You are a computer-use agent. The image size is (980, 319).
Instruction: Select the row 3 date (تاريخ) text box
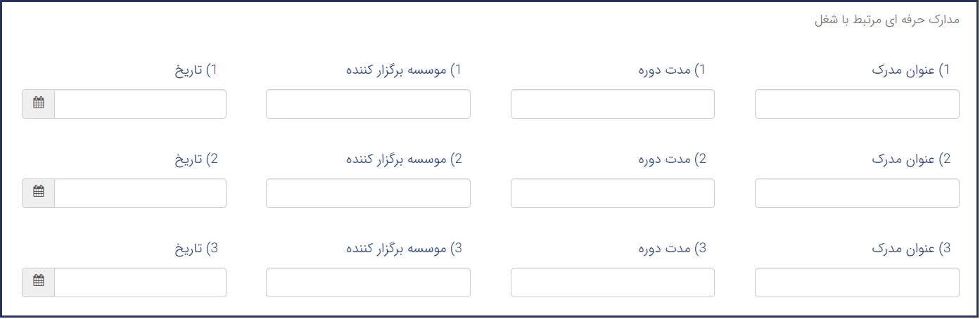point(140,282)
